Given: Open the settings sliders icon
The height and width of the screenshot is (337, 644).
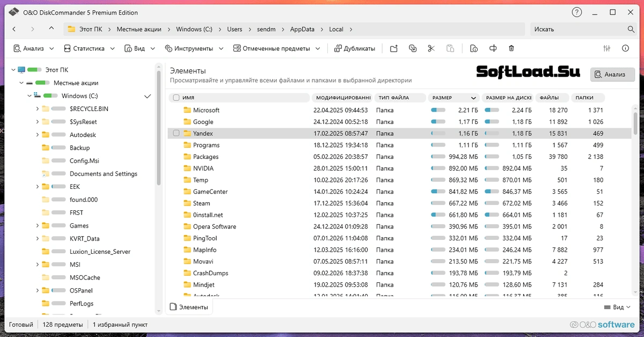Looking at the screenshot, I should tap(607, 48).
